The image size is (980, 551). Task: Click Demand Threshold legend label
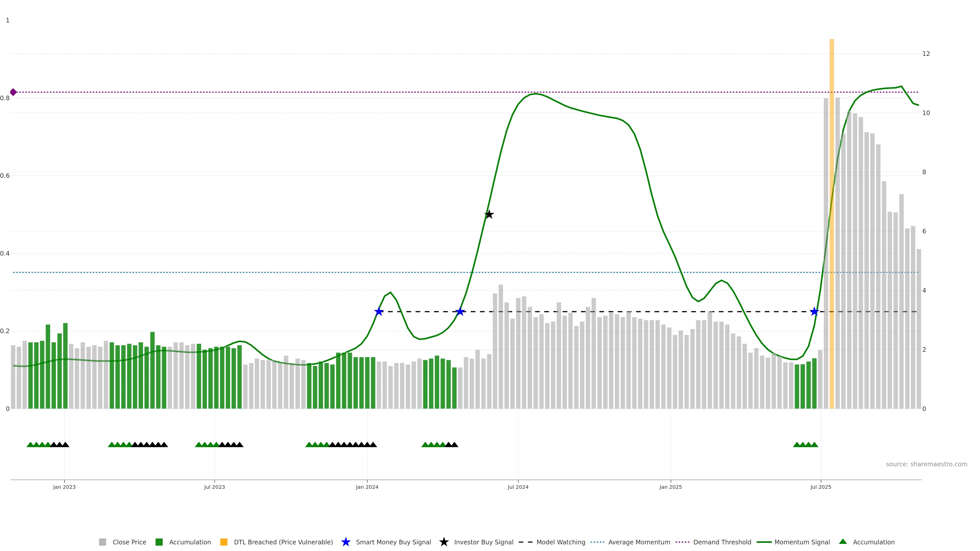(x=722, y=542)
